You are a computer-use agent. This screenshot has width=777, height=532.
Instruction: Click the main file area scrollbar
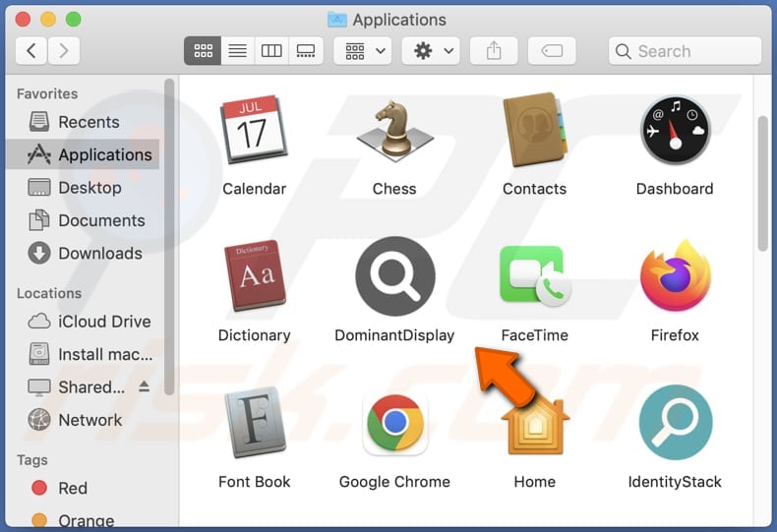click(763, 183)
